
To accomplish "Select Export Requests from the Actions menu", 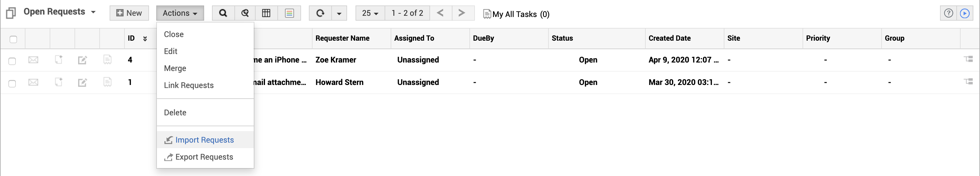I will tap(204, 157).
